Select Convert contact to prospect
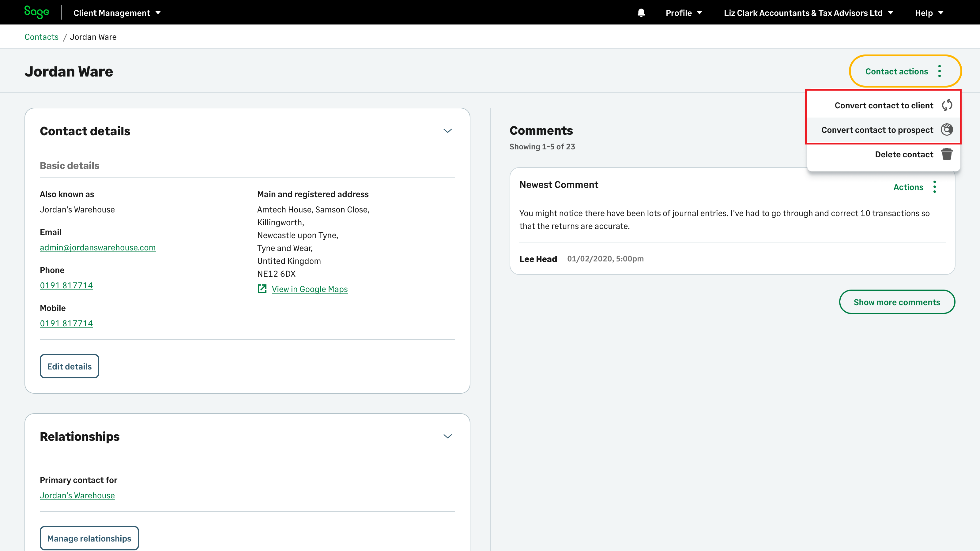This screenshot has width=980, height=551. [x=877, y=130]
